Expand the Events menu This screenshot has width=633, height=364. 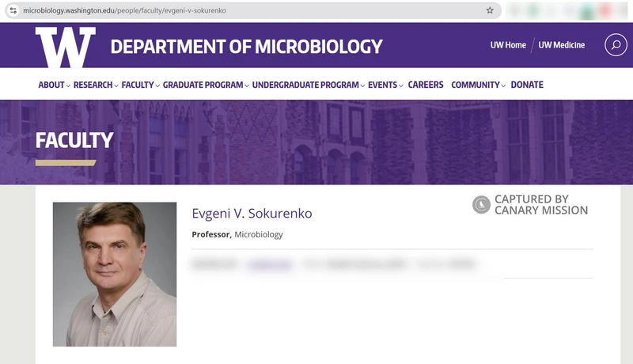pyautogui.click(x=385, y=85)
